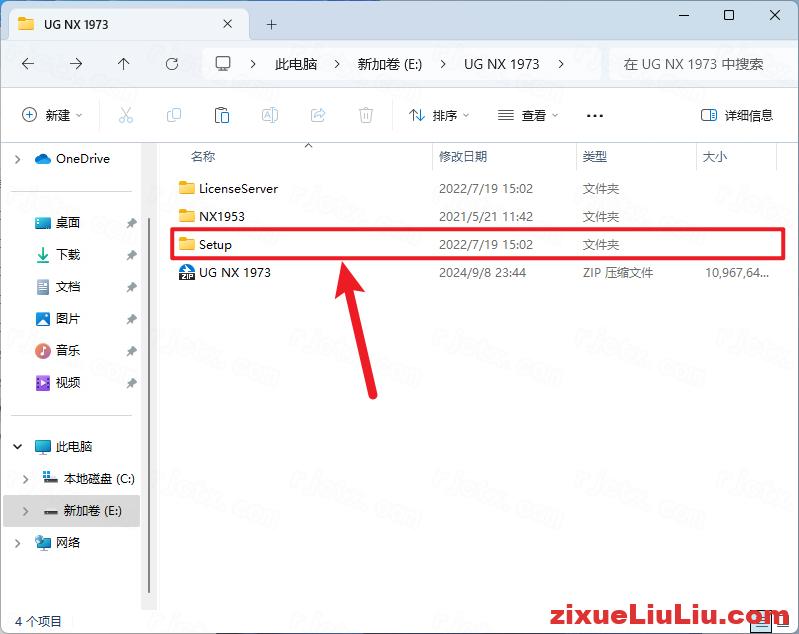
Task: Sort by the 修改日期 column header
Action: tap(463, 156)
